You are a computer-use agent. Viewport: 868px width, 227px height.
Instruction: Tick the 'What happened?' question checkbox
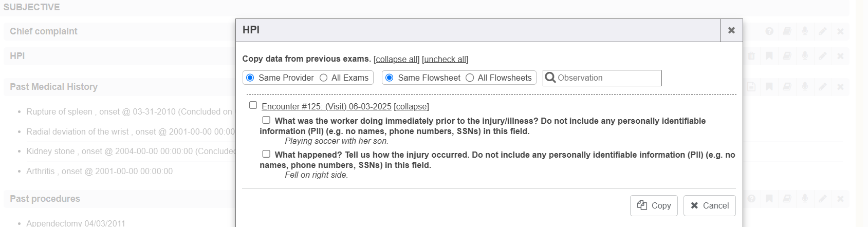(x=266, y=154)
